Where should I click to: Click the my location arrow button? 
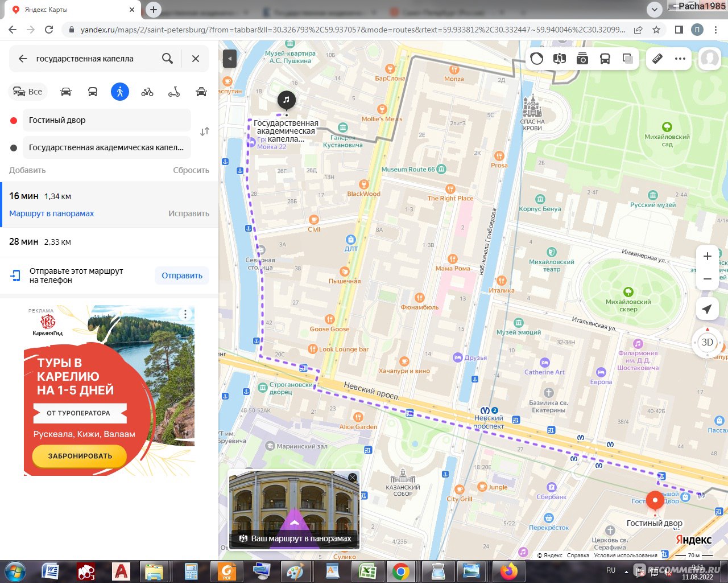[707, 309]
